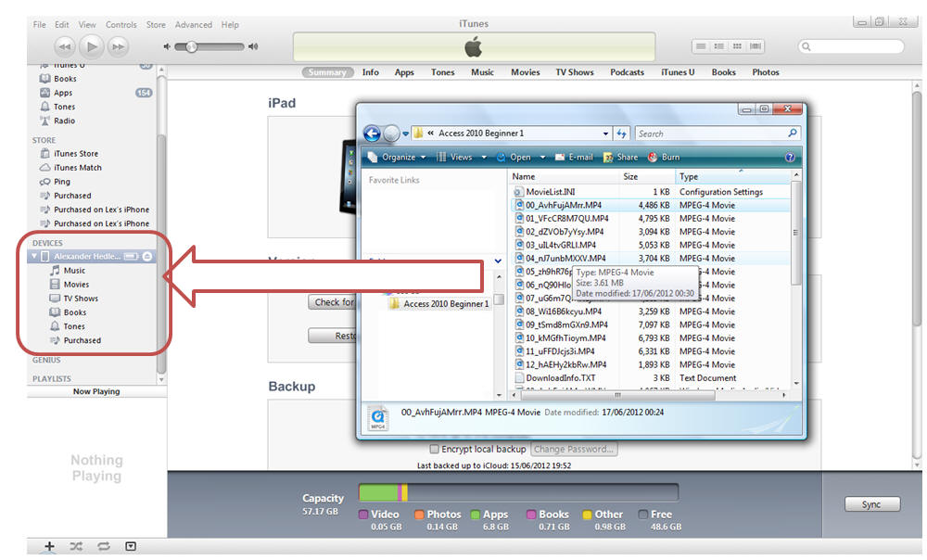Select Movies under the device
This screenshot has height=560, width=927.
coord(76,285)
